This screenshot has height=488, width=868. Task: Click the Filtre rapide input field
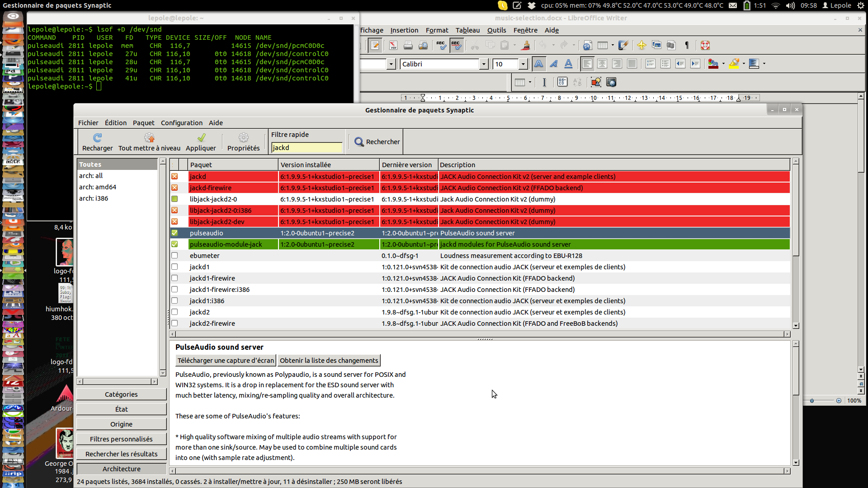click(307, 148)
